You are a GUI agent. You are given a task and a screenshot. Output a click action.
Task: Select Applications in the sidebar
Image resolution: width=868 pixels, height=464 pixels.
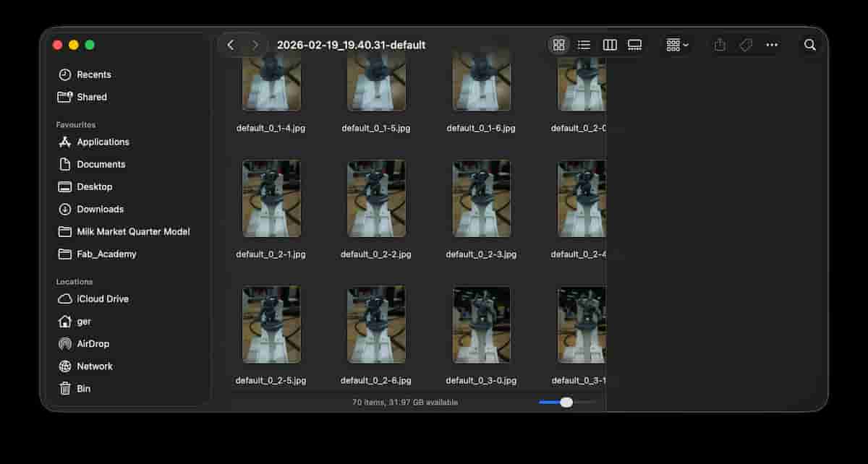(102, 142)
